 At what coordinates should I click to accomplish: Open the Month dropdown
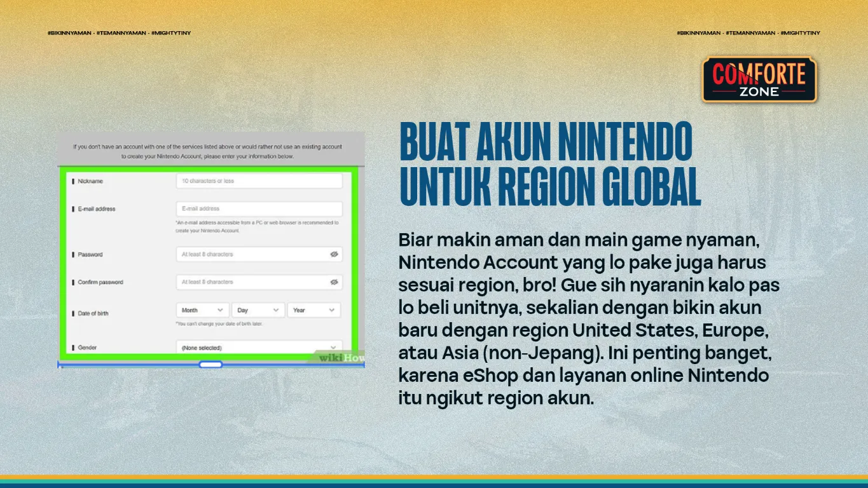pos(202,309)
